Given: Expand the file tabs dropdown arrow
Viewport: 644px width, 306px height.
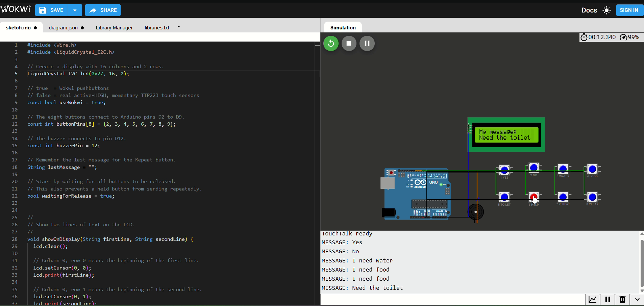Looking at the screenshot, I should tap(179, 27).
